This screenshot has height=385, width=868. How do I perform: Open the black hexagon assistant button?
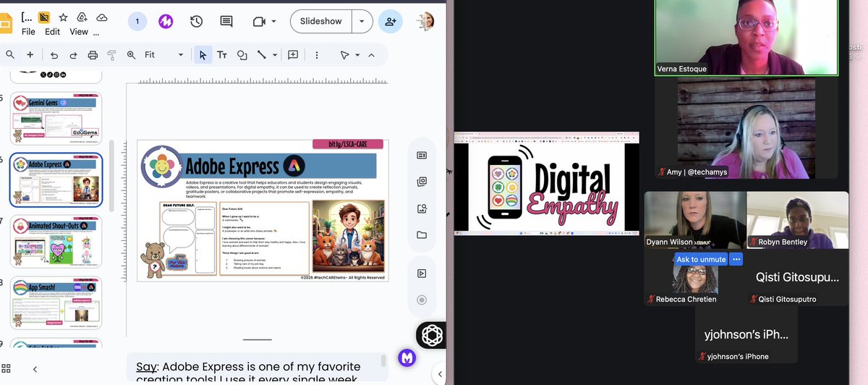[x=432, y=334]
